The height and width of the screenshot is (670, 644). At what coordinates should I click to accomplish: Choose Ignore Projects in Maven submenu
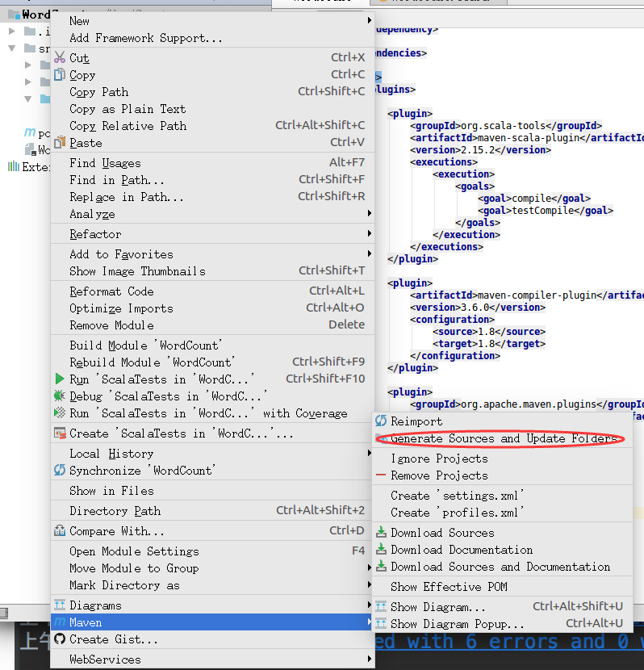[x=502, y=459]
